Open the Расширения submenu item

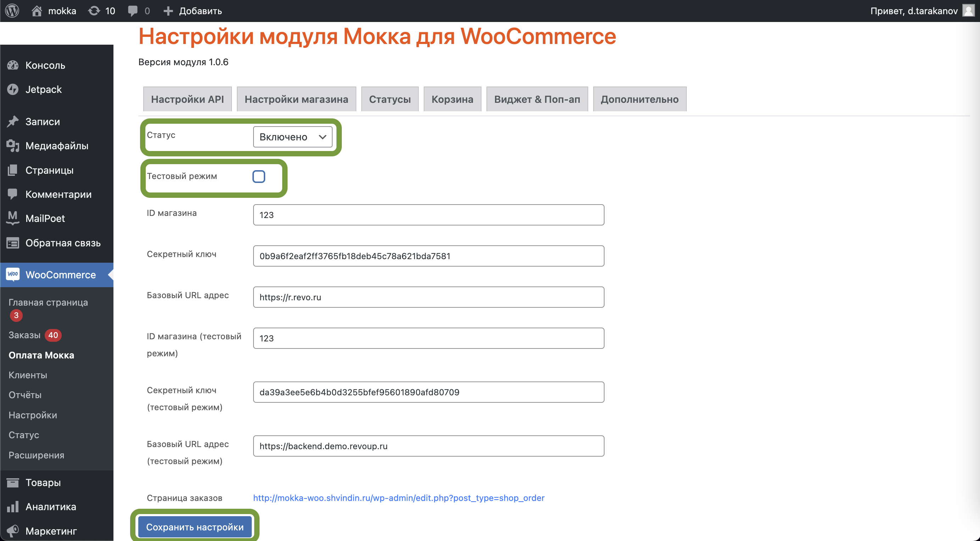click(37, 455)
